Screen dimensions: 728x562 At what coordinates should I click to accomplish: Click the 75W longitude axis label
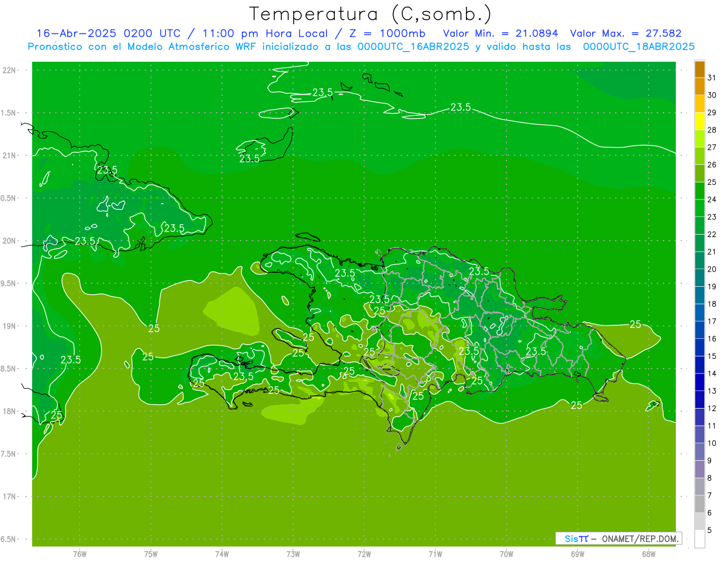click(x=151, y=554)
